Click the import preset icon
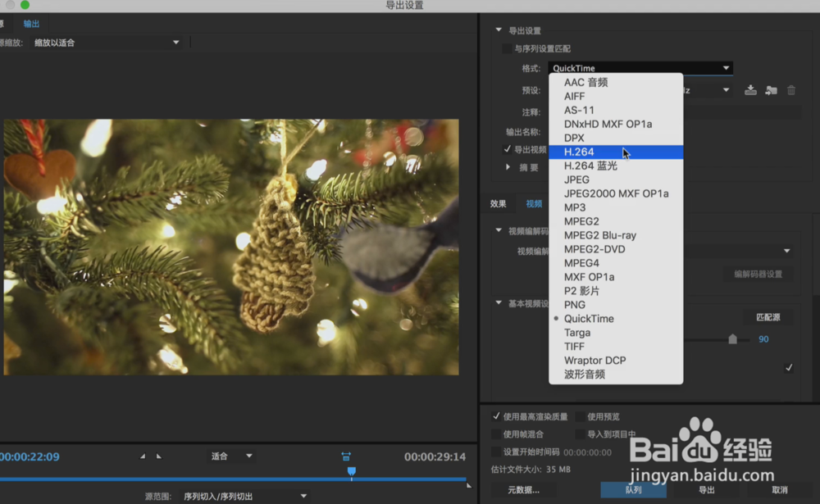 [x=771, y=90]
